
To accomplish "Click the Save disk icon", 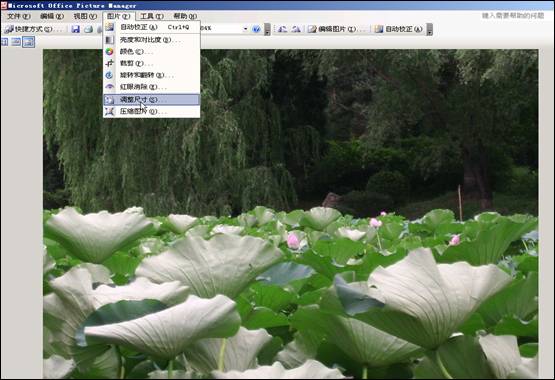I will (75, 29).
